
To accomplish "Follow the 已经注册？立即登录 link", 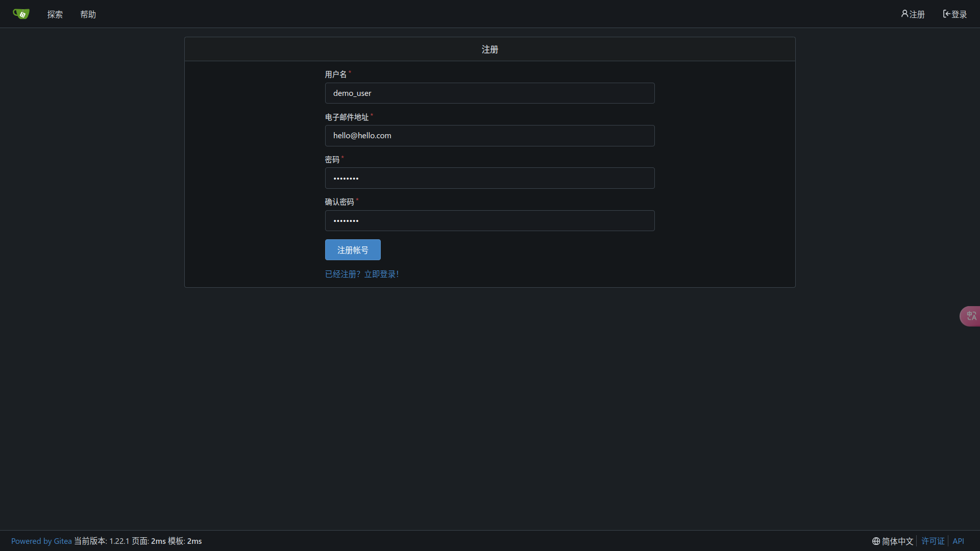I will tap(362, 274).
